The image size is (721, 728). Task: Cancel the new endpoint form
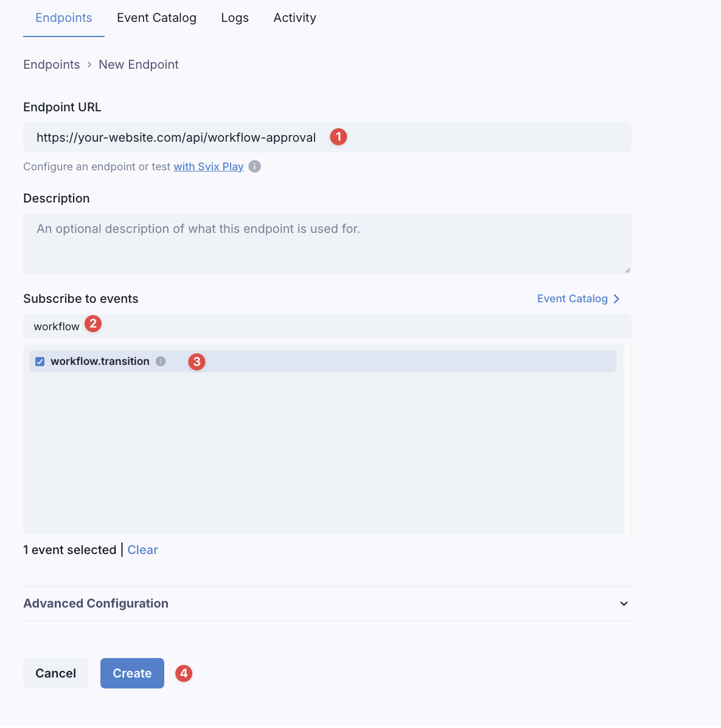click(55, 673)
